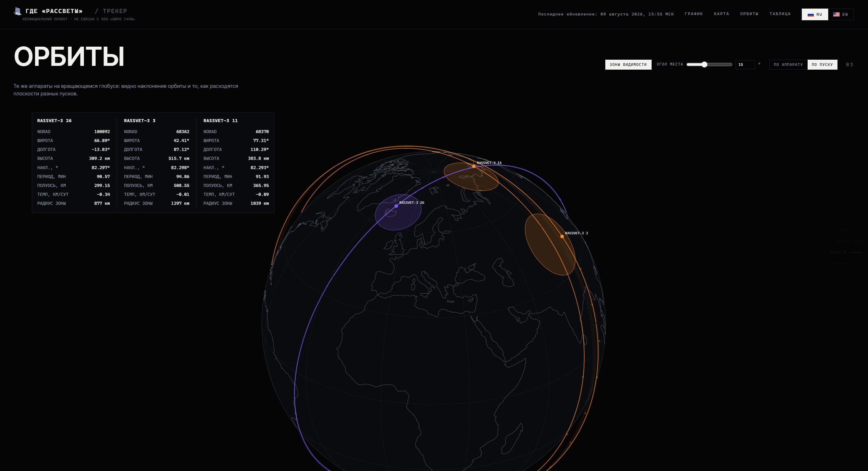Click the period value 91.93

[262, 177]
